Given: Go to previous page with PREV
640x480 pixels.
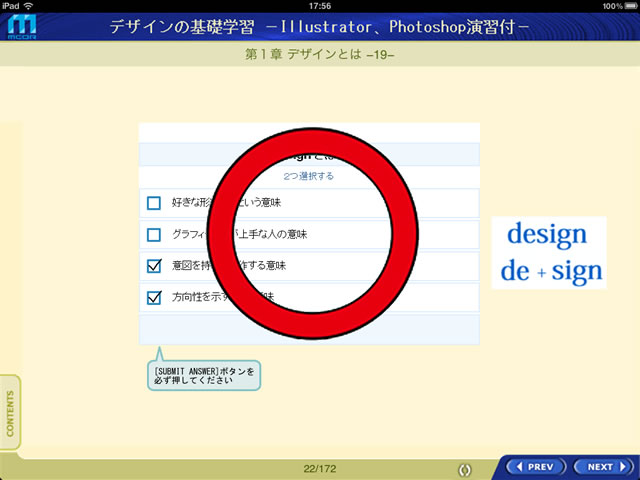Looking at the screenshot, I should 536,467.
